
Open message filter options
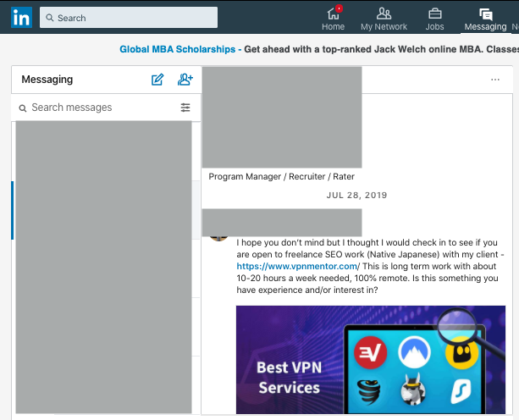[x=185, y=108]
